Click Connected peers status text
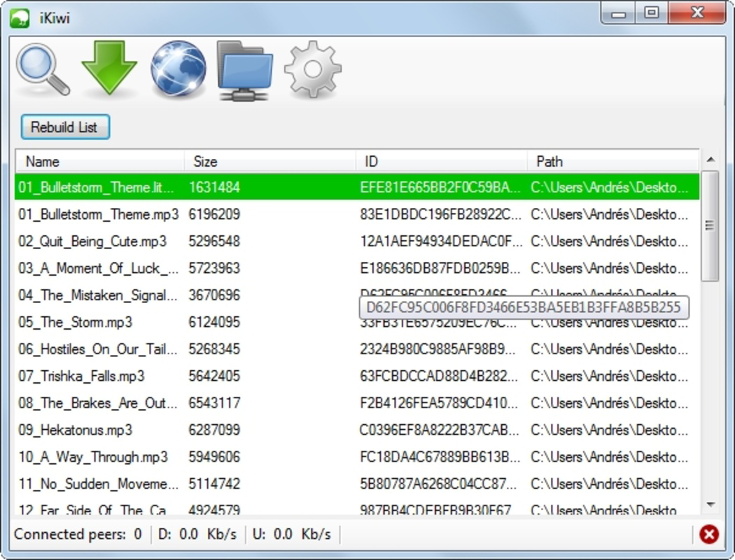Viewport: 735px width, 560px height. pyautogui.click(x=78, y=534)
